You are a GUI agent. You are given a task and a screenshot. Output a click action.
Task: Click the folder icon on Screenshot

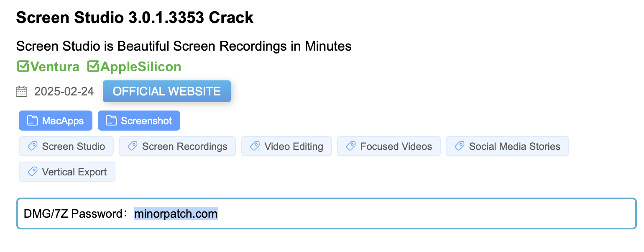click(111, 121)
